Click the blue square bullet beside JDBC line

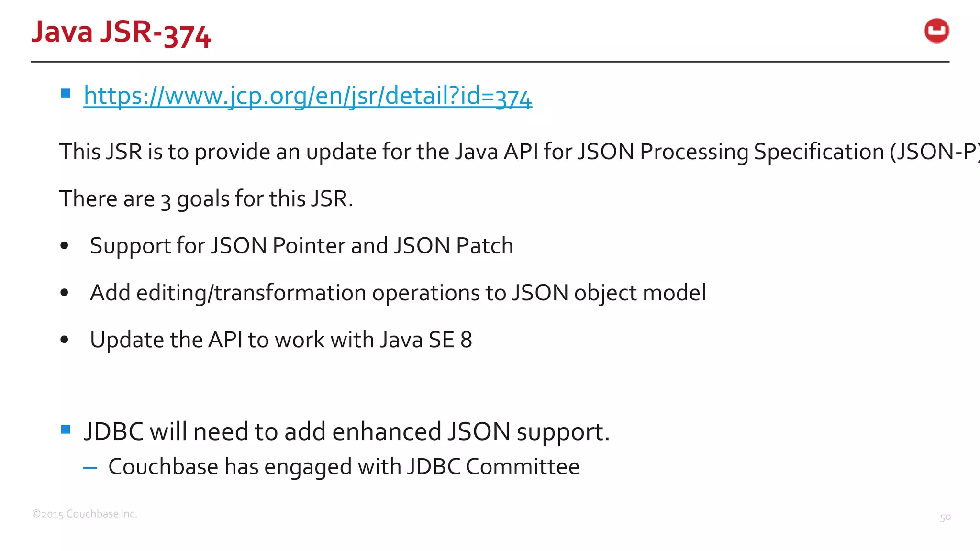coord(66,429)
